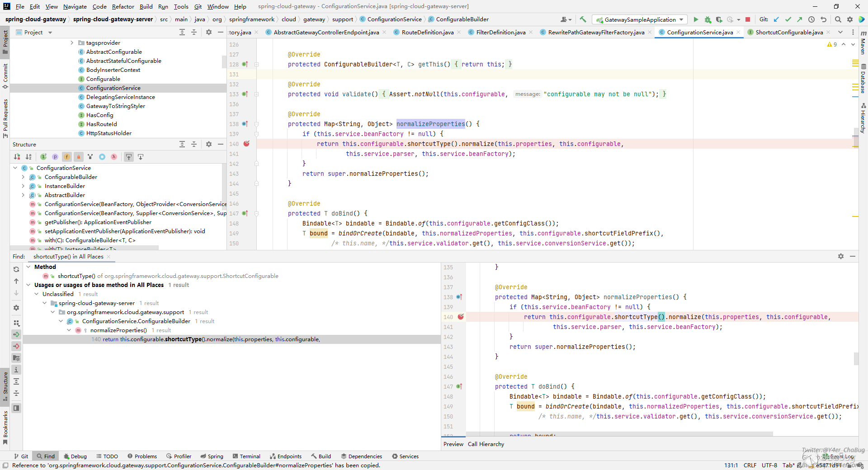Click Rerun icon in Find panel
This screenshot has width=868, height=470.
pyautogui.click(x=16, y=269)
